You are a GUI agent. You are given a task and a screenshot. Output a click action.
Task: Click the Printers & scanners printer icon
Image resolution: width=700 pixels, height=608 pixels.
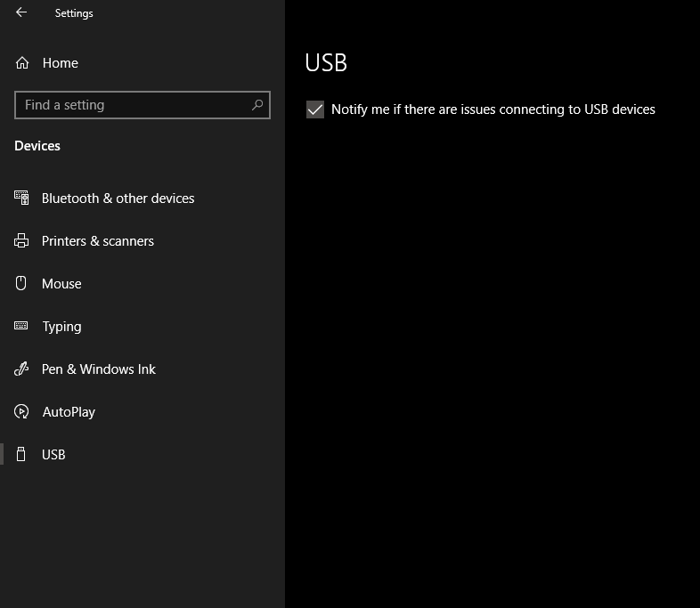pyautogui.click(x=21, y=240)
